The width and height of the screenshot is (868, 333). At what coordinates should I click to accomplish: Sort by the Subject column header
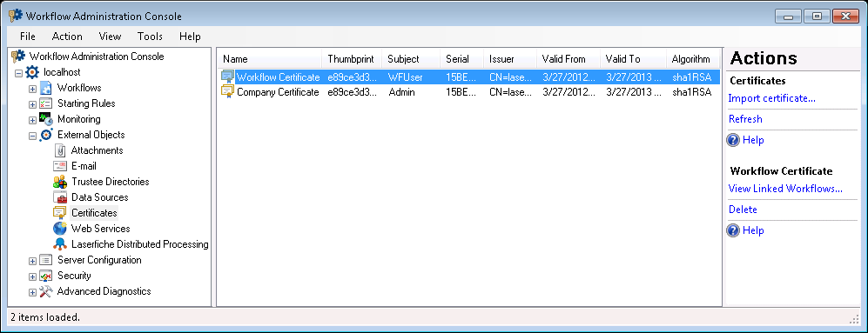tap(411, 59)
